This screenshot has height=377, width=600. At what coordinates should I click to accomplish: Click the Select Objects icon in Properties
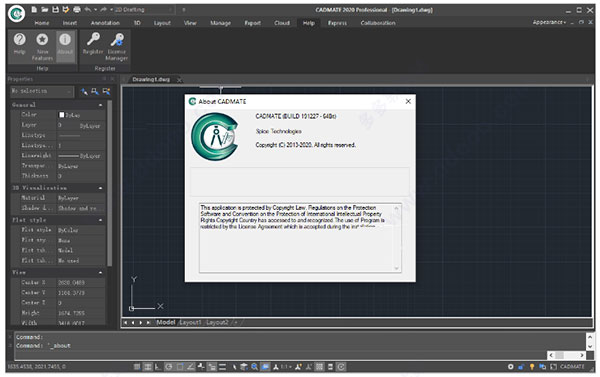[x=95, y=91]
